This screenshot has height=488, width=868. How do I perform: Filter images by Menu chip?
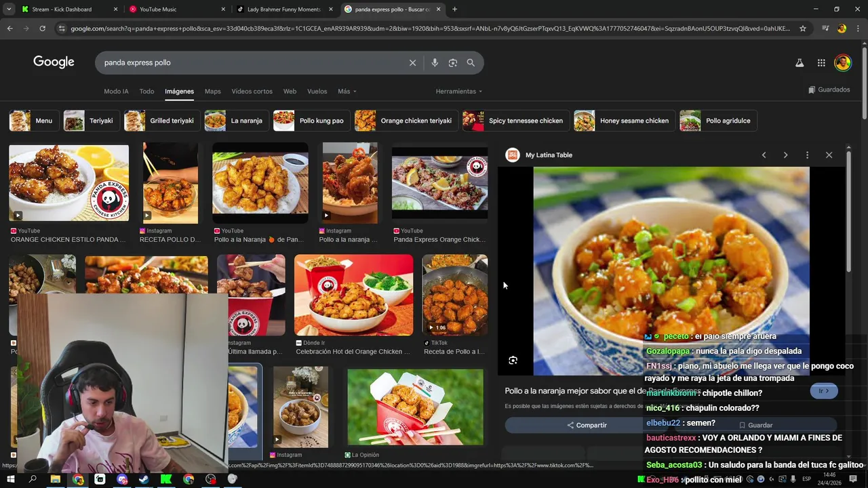tap(33, 121)
